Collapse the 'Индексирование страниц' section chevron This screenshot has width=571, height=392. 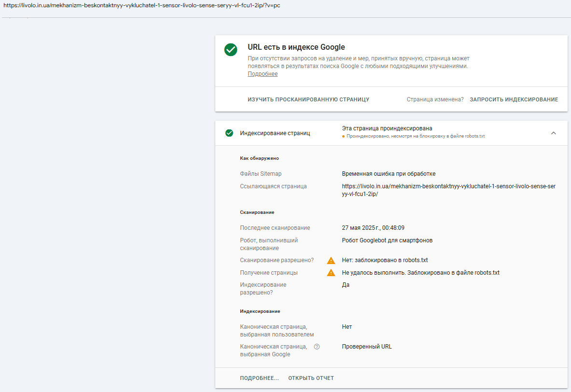[553, 133]
